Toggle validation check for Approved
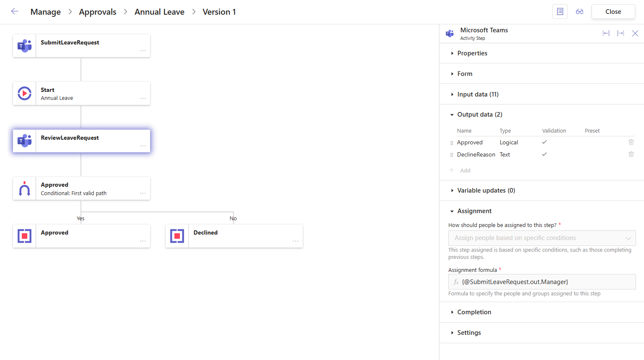This screenshot has width=644, height=360. coord(544,142)
